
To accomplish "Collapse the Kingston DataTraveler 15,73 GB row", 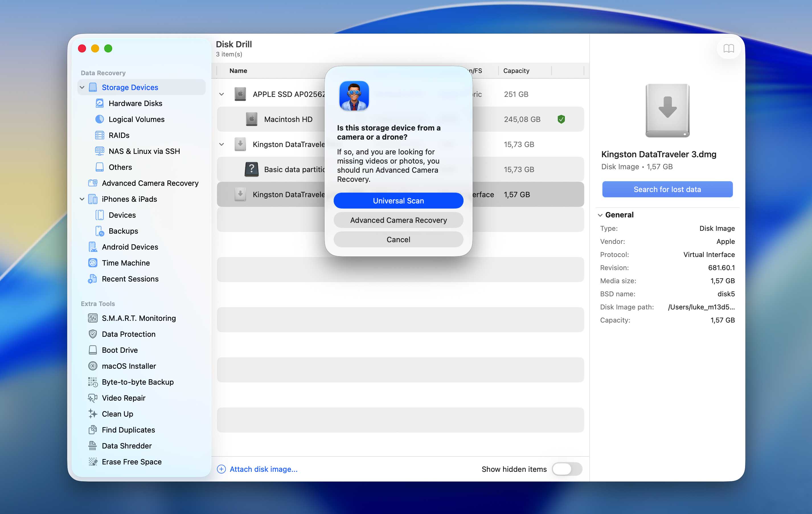I will pyautogui.click(x=222, y=144).
